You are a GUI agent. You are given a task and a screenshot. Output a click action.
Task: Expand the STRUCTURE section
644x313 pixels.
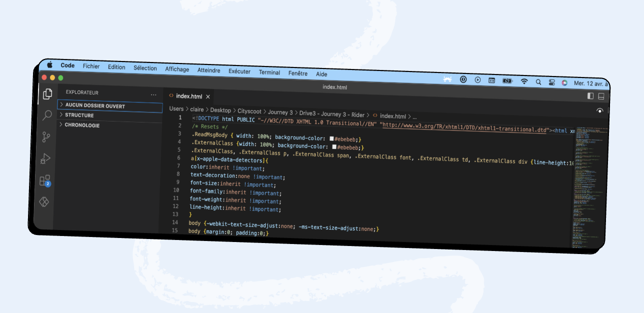click(79, 115)
